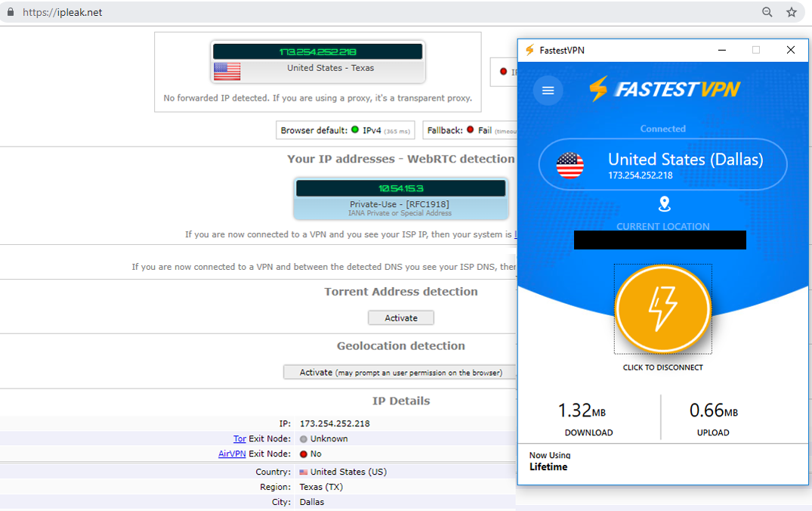The image size is (812, 511).
Task: Click the yellow lightning disconnect button
Action: [663, 309]
